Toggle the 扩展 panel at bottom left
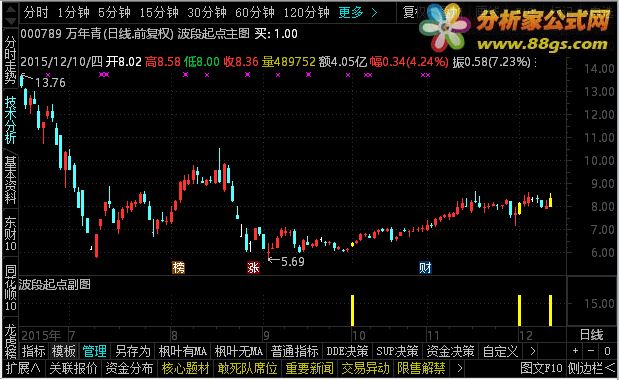 tap(23, 368)
